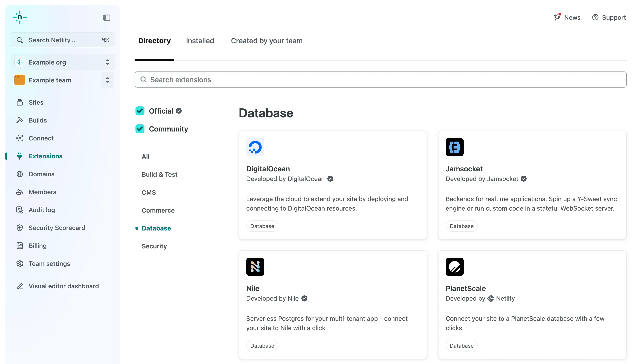Switch to Created by your team tab
633x364 pixels.
tap(266, 41)
